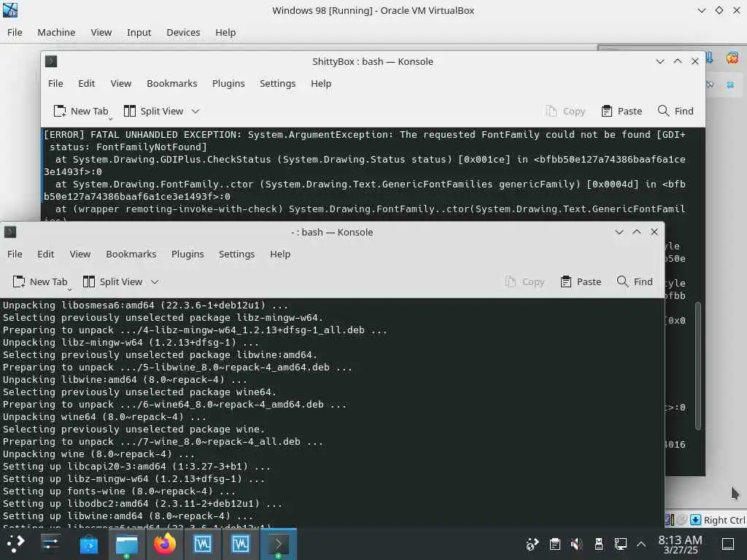Open VirtualBox Machine menu
The image size is (747, 560).
tap(56, 32)
